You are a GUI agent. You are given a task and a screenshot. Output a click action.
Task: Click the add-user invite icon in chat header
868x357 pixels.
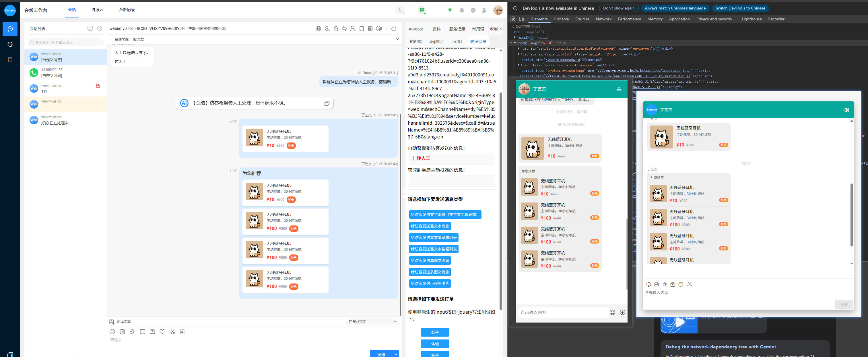pyautogui.click(x=353, y=29)
